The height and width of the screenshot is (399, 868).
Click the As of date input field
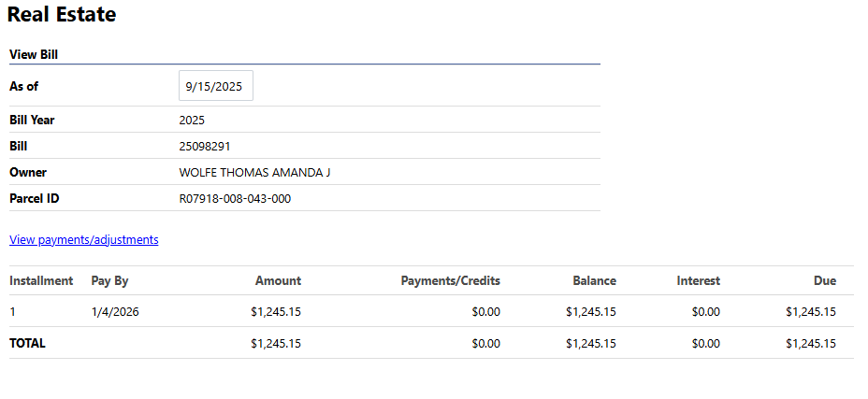[215, 86]
